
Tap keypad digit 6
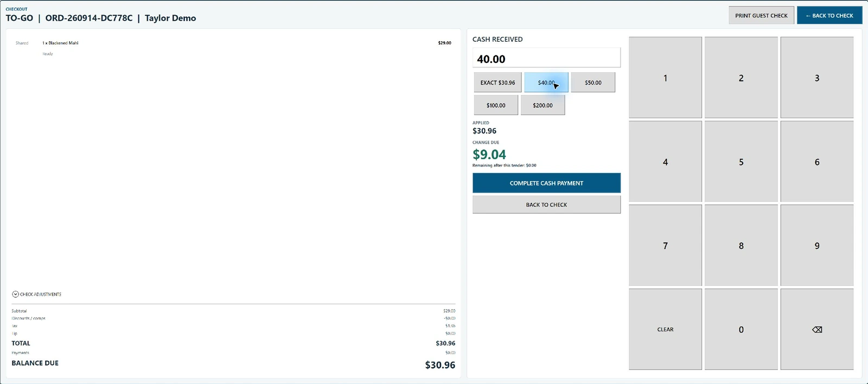817,162
